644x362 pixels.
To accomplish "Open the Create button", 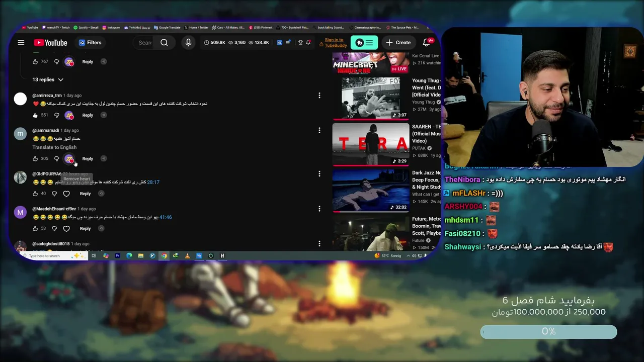I will pyautogui.click(x=398, y=43).
